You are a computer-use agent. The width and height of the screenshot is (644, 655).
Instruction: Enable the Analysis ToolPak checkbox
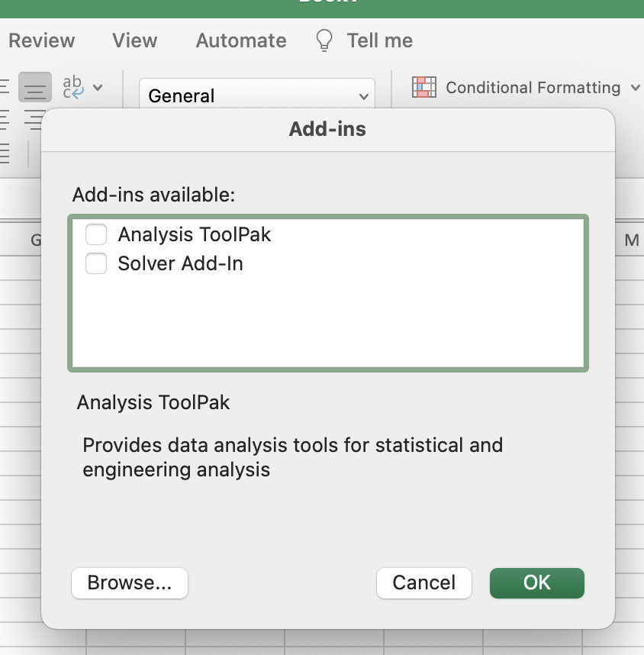point(96,234)
